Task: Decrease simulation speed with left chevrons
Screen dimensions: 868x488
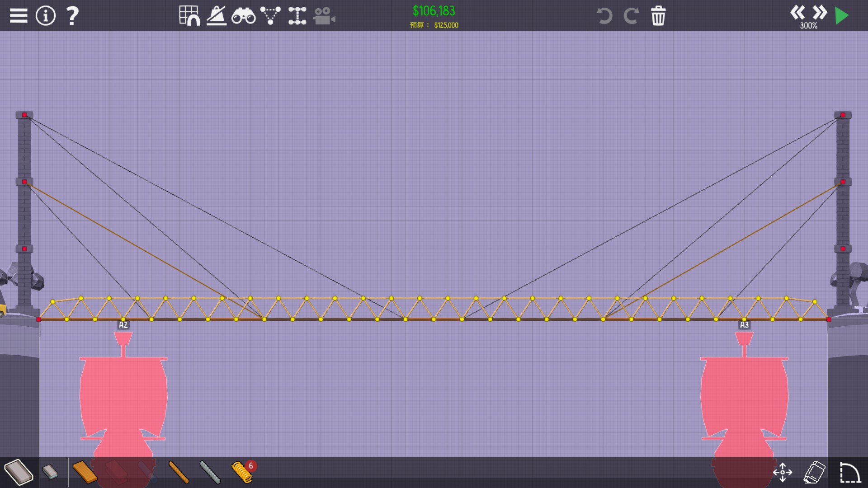Action: 797,12
